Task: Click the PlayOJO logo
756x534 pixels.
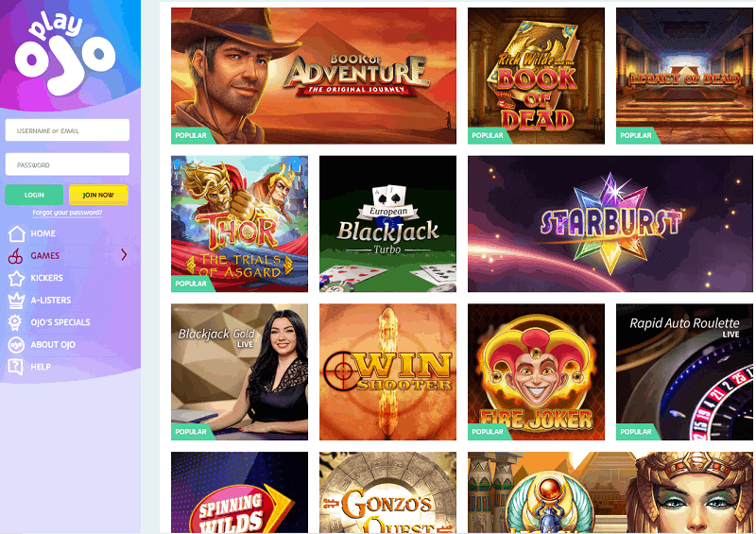Action: (x=65, y=54)
